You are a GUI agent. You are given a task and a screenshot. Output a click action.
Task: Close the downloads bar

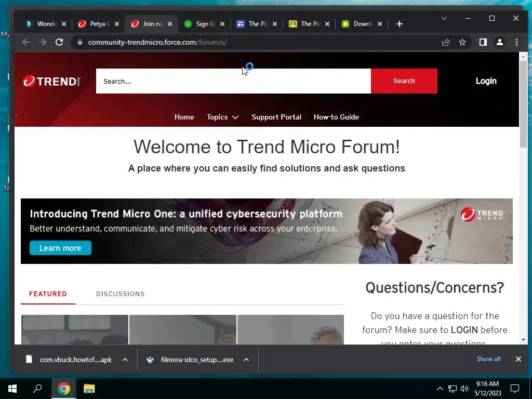(518, 359)
